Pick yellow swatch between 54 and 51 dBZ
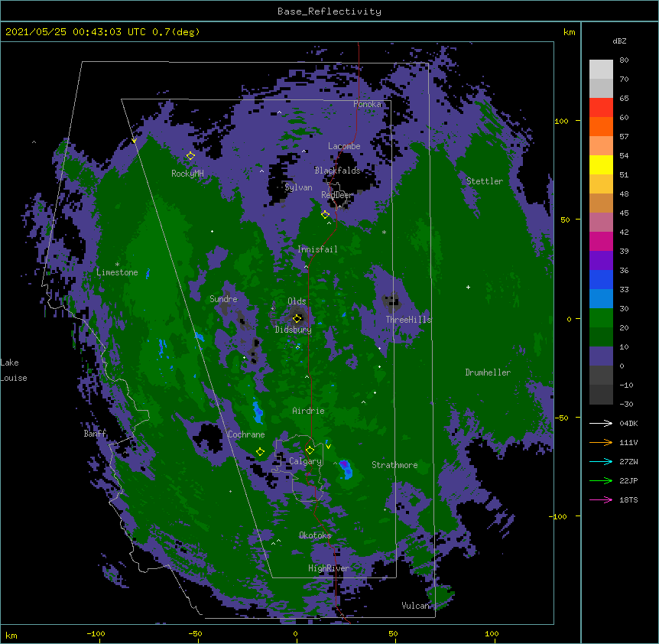659x644 pixels. [x=601, y=164]
